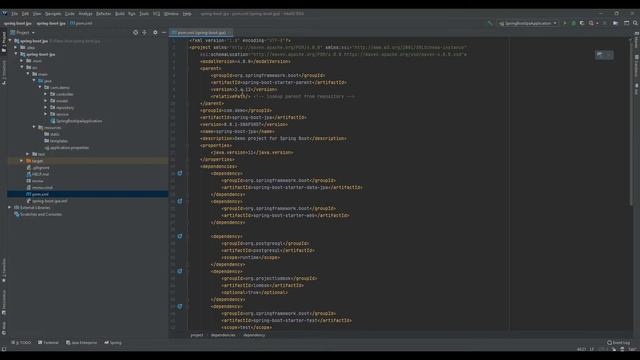
Task: Open the File menu
Action: tap(15, 13)
